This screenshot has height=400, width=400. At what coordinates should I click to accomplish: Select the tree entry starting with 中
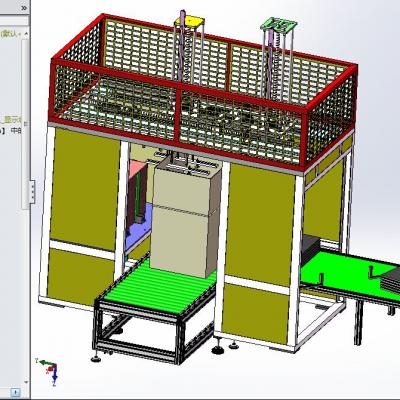coord(16,130)
